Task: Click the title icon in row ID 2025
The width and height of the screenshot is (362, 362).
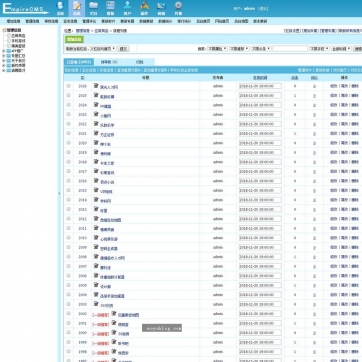Action: coord(96,95)
